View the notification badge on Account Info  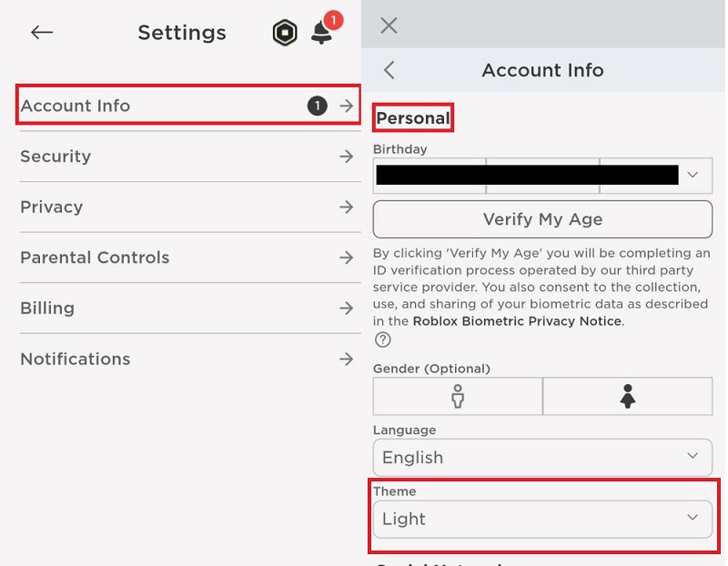pyautogui.click(x=317, y=106)
